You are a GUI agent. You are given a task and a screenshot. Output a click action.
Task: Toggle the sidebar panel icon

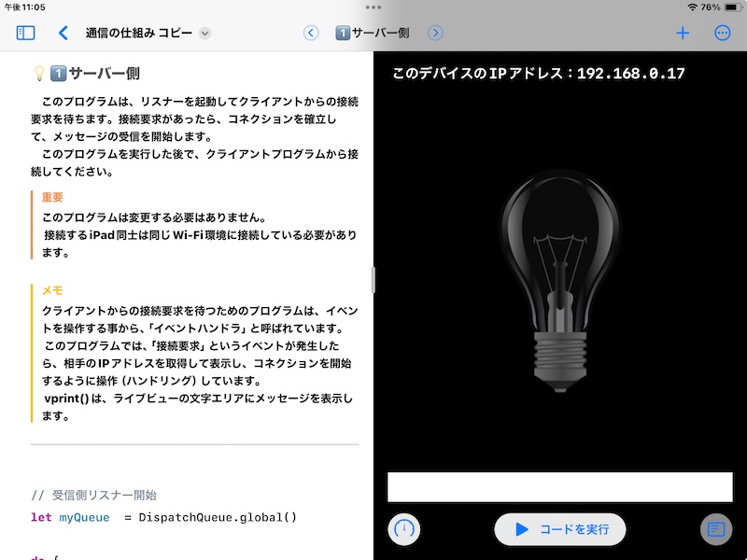click(x=26, y=32)
